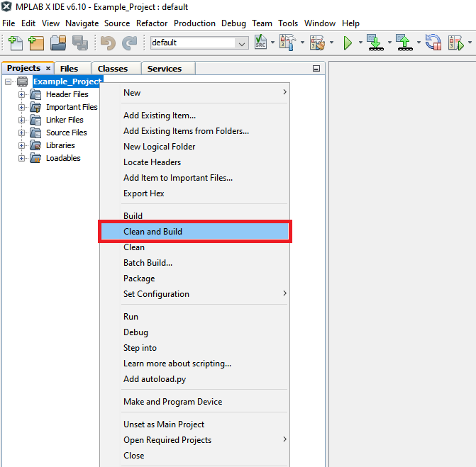Screen dimensions: 476x467
Task: Open dropdown arrow beside Build hammer icon
Action: point(302,43)
